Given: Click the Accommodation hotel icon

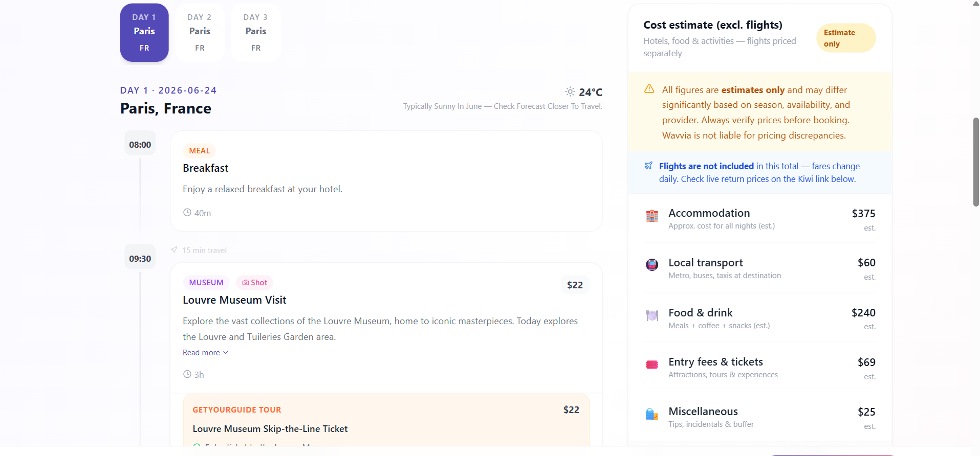Looking at the screenshot, I should pyautogui.click(x=652, y=216).
